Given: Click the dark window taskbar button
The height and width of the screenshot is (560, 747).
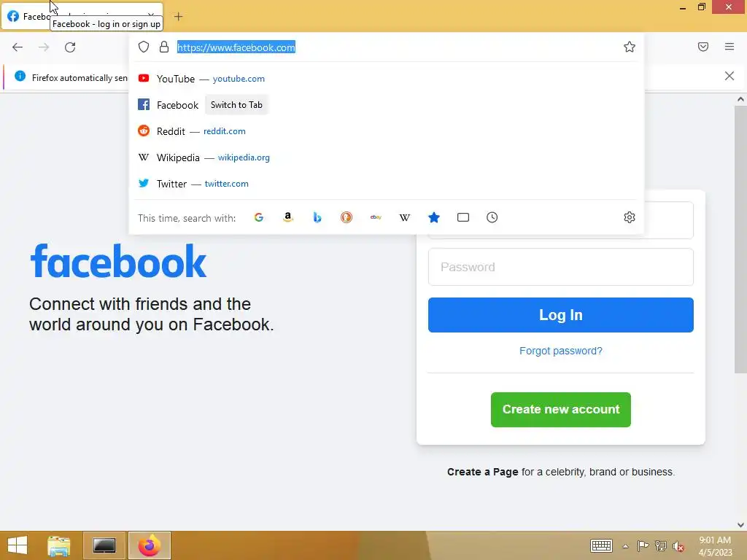Looking at the screenshot, I should 104,545.
